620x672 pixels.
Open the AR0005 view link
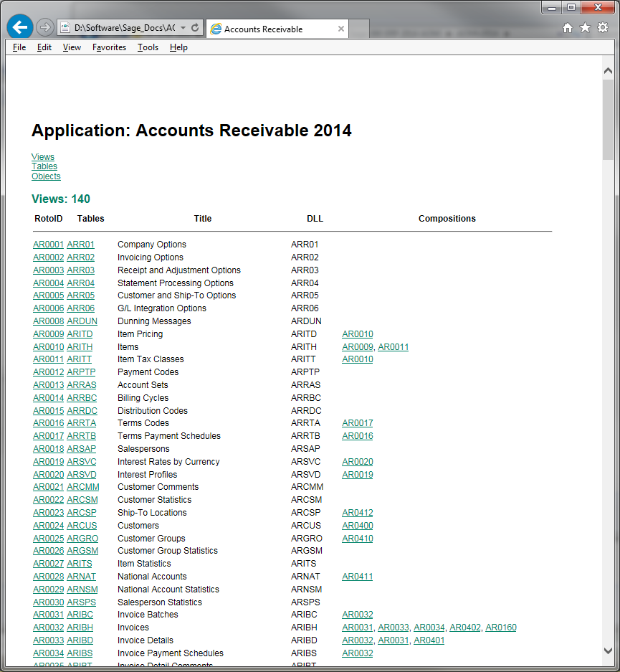(x=49, y=295)
